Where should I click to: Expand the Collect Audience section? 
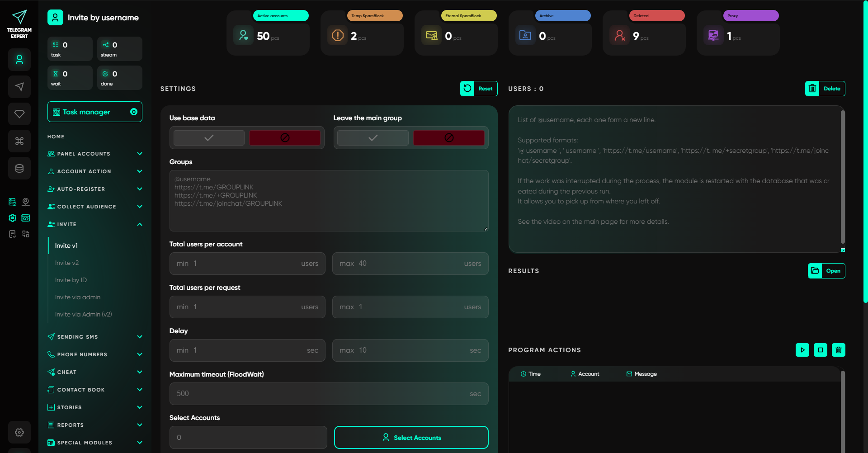click(95, 207)
